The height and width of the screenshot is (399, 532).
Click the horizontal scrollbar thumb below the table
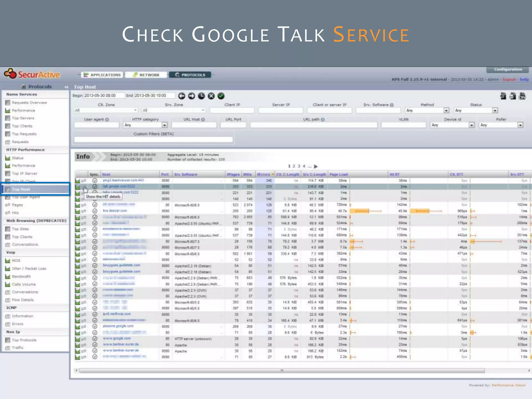(282, 371)
